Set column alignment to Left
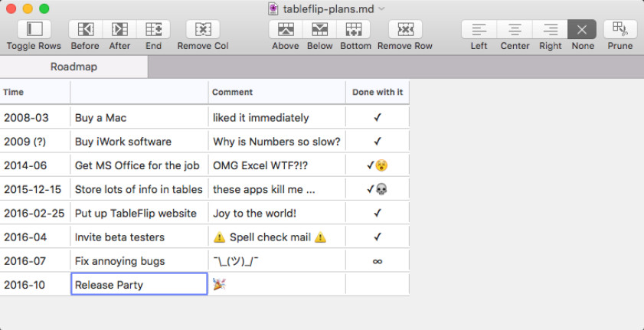 coord(479,29)
